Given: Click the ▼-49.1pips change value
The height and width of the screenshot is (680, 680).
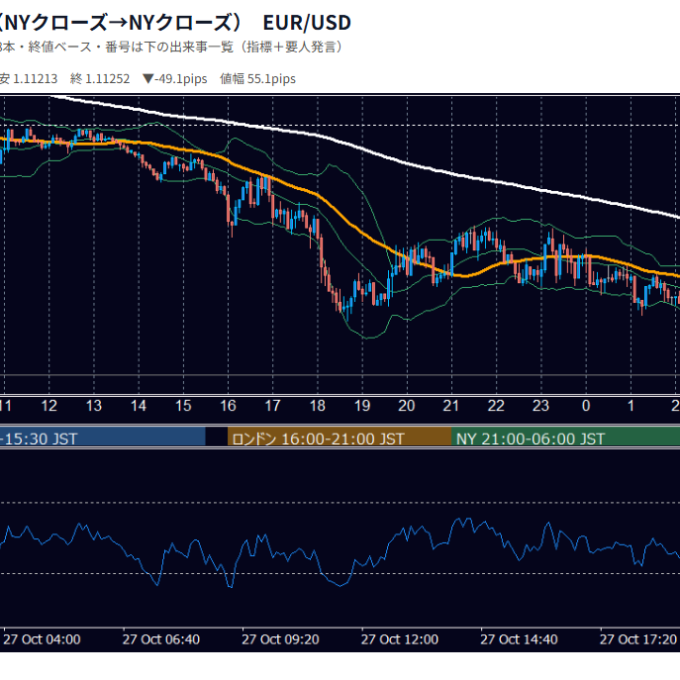Looking at the screenshot, I should 175,79.
